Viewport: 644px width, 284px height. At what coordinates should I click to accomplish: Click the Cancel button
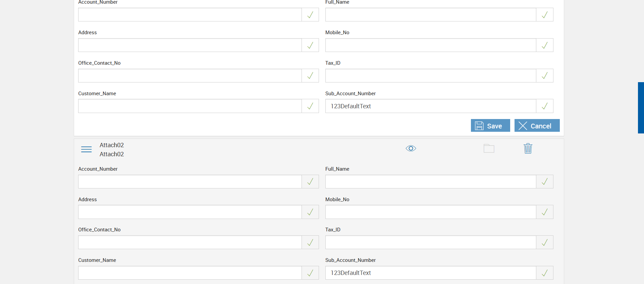(537, 126)
